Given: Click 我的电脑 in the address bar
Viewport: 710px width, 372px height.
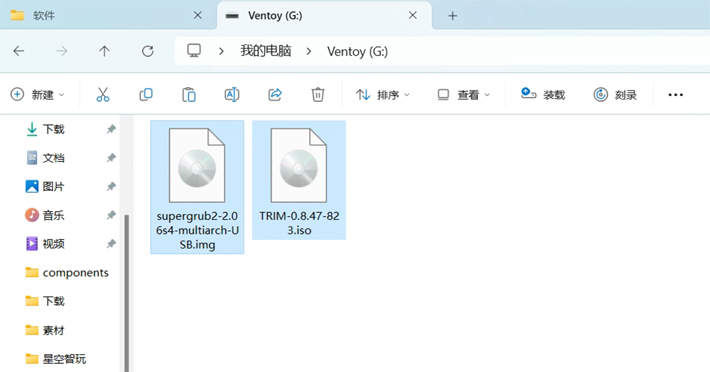Looking at the screenshot, I should point(266,51).
